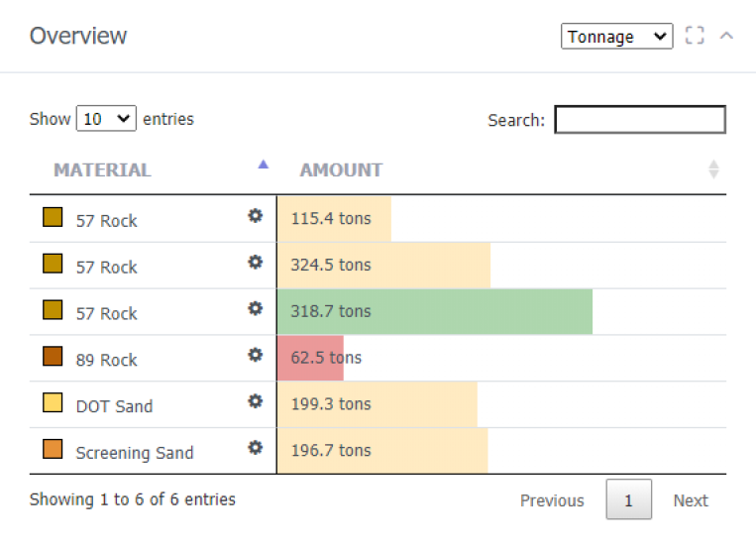Viewport: 756px width, 548px height.
Task: Click the 89 Rock gear icon
Action: pyautogui.click(x=255, y=355)
